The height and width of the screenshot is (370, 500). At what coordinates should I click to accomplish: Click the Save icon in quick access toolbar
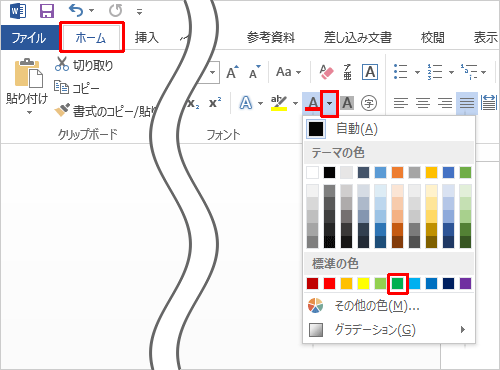tap(47, 11)
